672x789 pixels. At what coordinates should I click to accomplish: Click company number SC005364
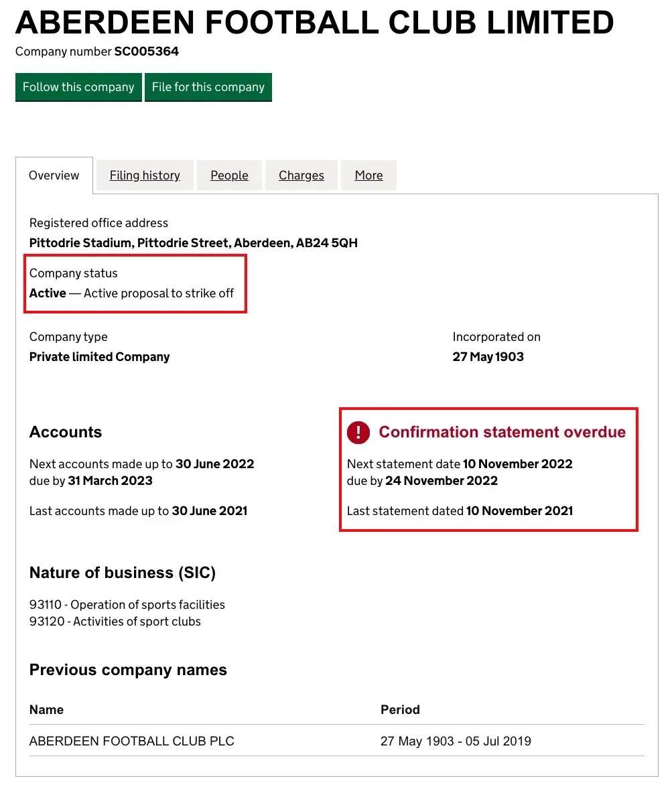tap(146, 52)
